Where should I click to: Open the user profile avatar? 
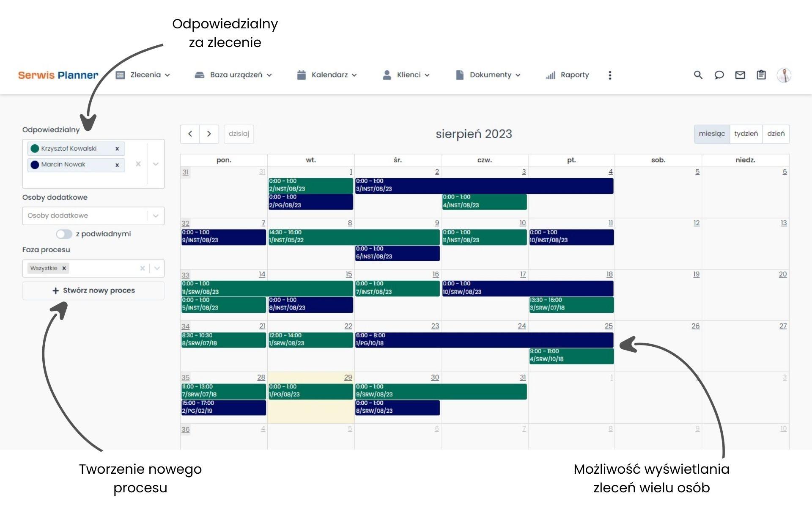[784, 75]
